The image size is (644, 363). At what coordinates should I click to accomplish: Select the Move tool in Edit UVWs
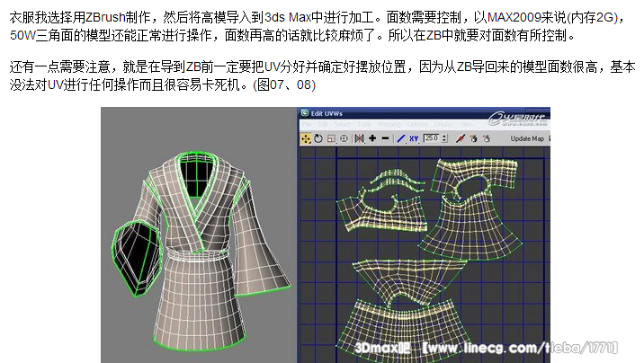click(306, 138)
